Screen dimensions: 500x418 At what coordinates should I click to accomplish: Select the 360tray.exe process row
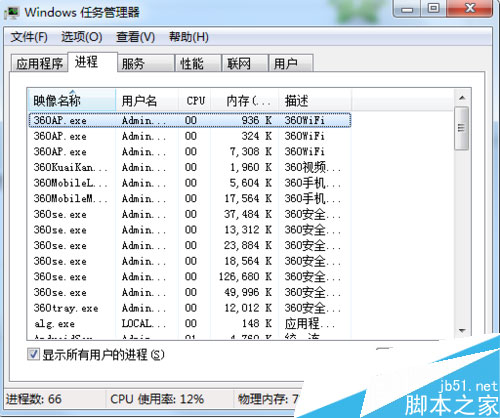190,308
